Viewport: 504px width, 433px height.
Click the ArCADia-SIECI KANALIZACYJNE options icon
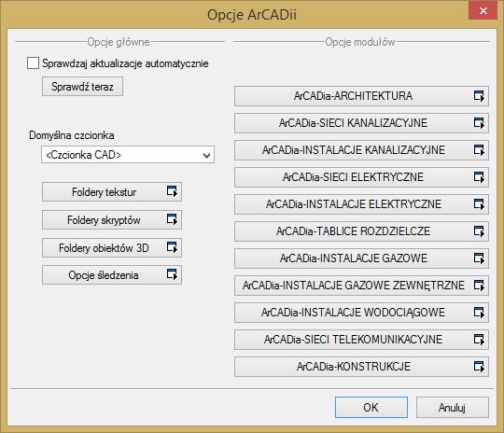[479, 123]
